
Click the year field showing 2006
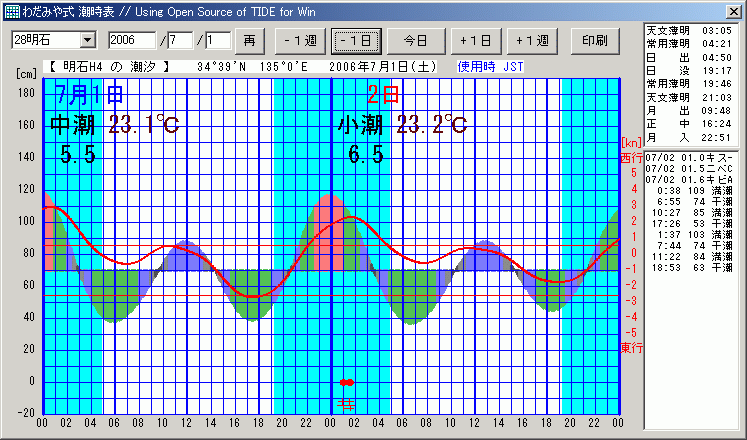pos(131,40)
